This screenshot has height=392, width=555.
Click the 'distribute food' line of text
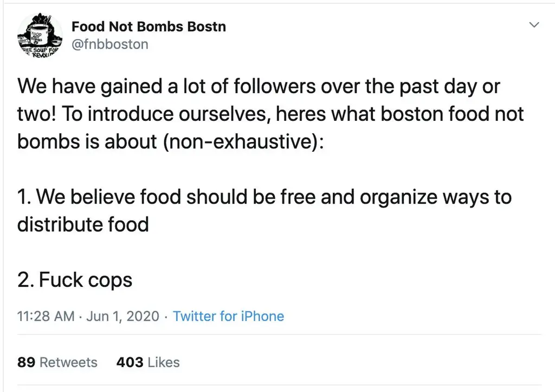pos(83,224)
